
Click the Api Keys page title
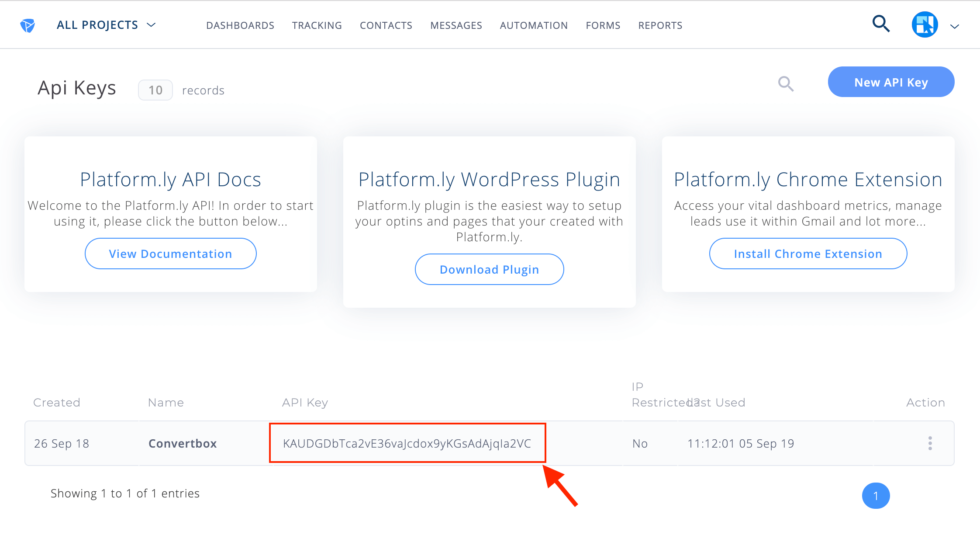pyautogui.click(x=77, y=88)
